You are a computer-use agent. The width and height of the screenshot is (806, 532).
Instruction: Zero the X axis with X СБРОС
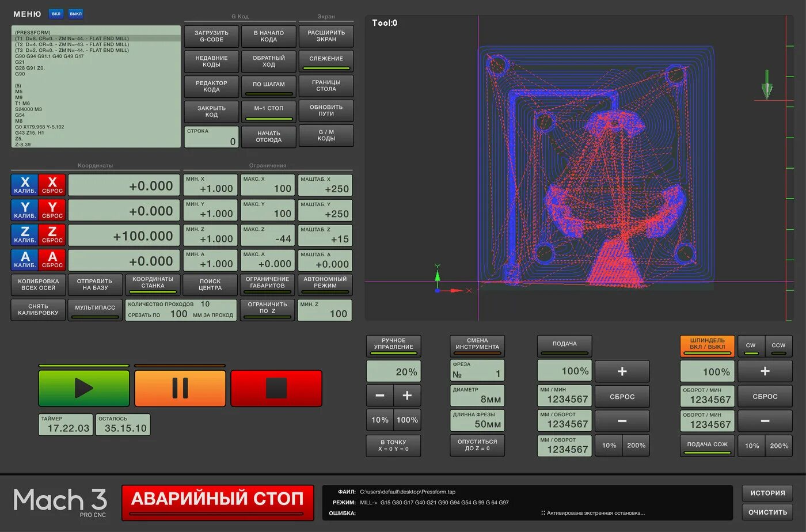[52, 185]
